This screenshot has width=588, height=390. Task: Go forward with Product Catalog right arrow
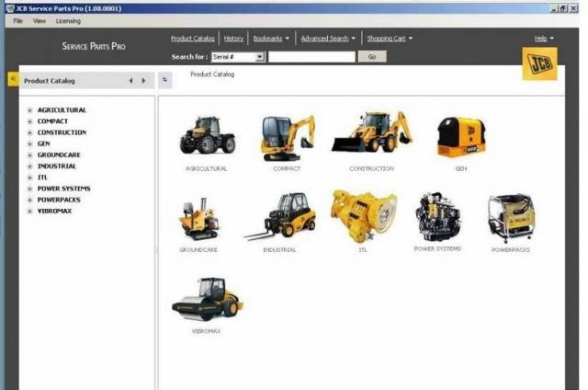coord(143,81)
